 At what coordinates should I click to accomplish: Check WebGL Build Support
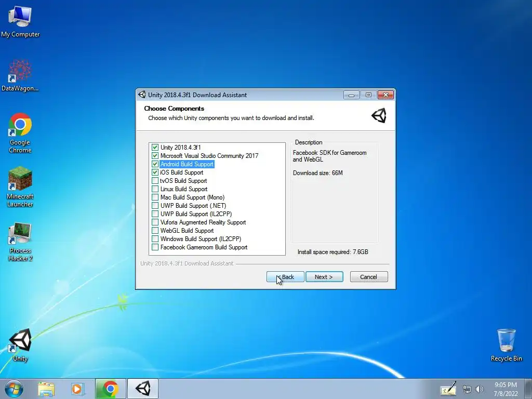tap(155, 230)
